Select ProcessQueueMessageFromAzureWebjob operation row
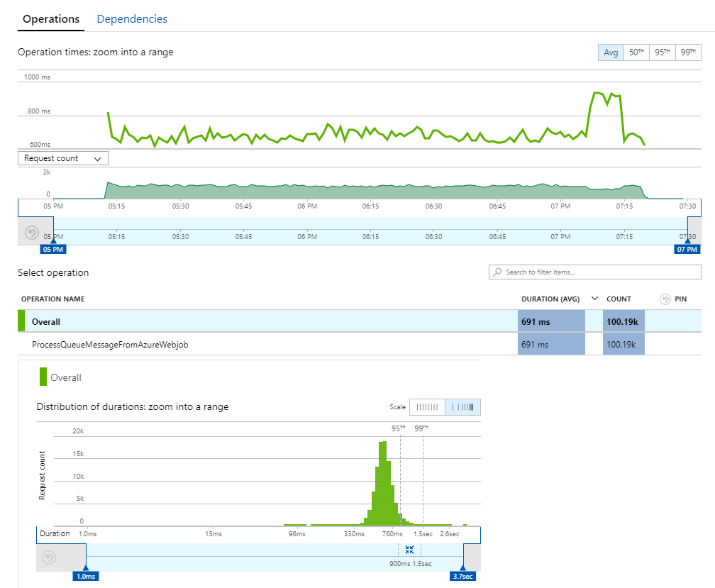Screen dimensions: 715x588 (360, 344)
